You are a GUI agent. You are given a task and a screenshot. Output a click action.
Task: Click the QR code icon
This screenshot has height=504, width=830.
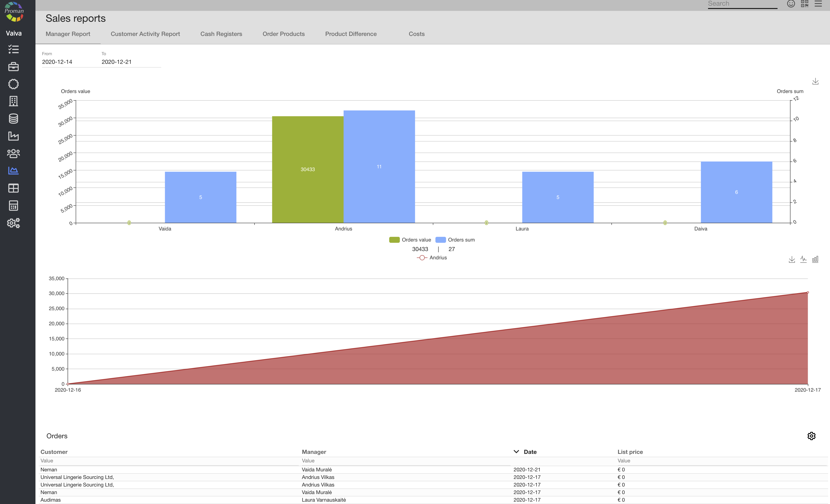[x=804, y=4]
